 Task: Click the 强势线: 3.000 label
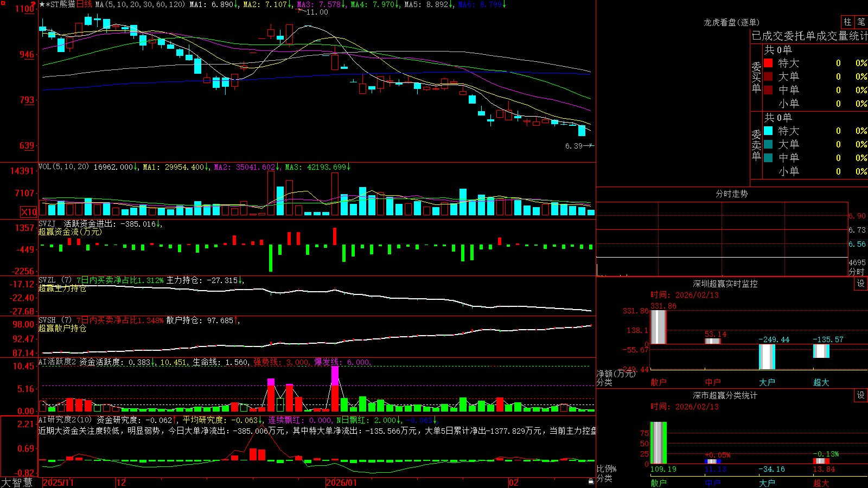coord(282,362)
